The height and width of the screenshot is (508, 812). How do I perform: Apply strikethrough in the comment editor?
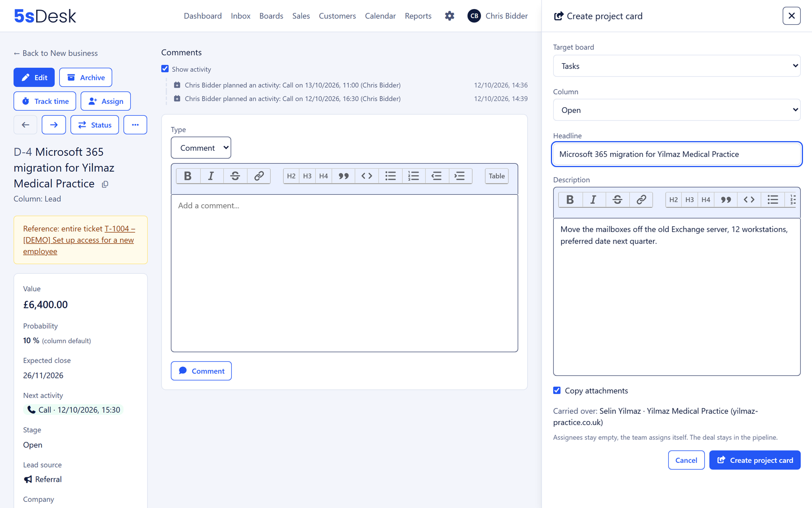coord(235,176)
